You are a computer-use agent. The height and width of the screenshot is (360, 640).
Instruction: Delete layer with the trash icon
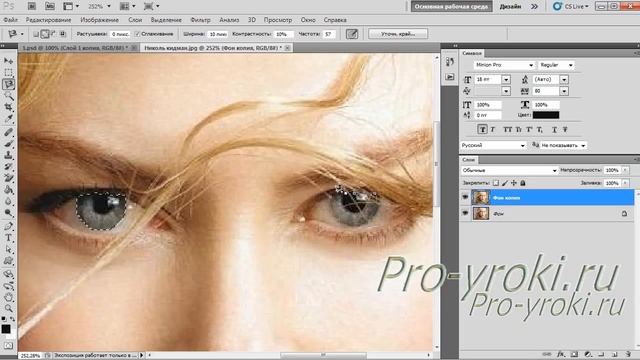click(x=628, y=354)
